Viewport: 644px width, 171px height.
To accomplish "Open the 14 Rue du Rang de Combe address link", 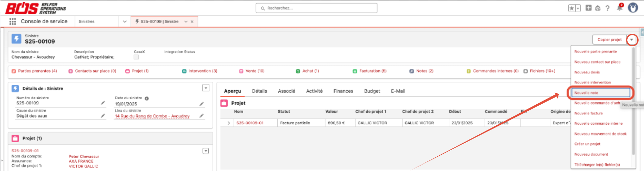I will 152,116.
